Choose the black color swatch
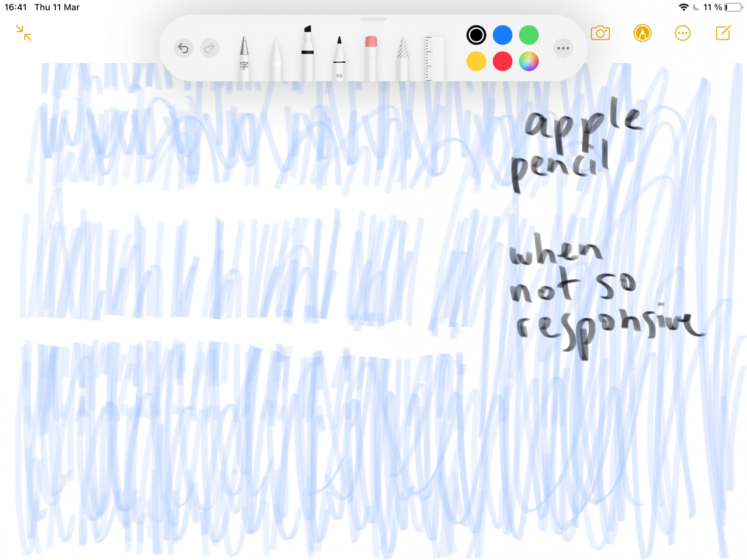 tap(476, 35)
